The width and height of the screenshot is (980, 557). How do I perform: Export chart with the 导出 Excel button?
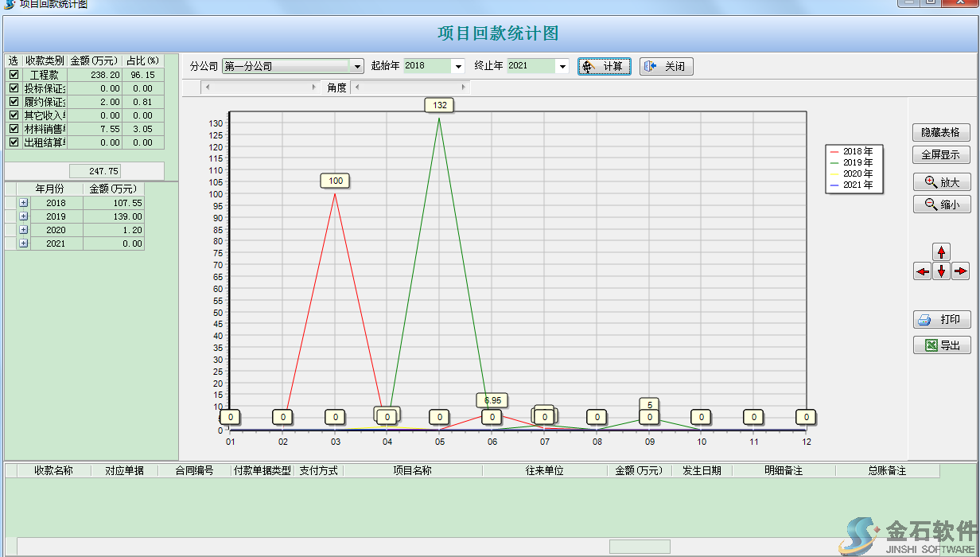pyautogui.click(x=941, y=345)
